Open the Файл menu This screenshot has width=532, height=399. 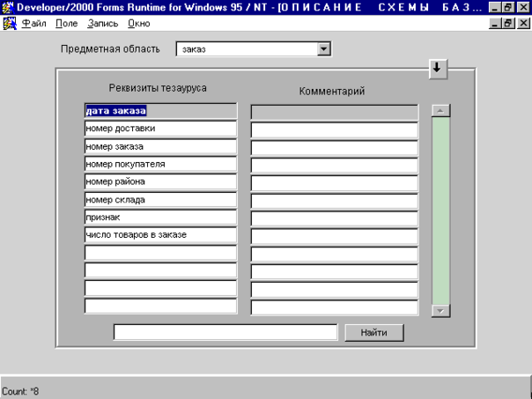[34, 24]
